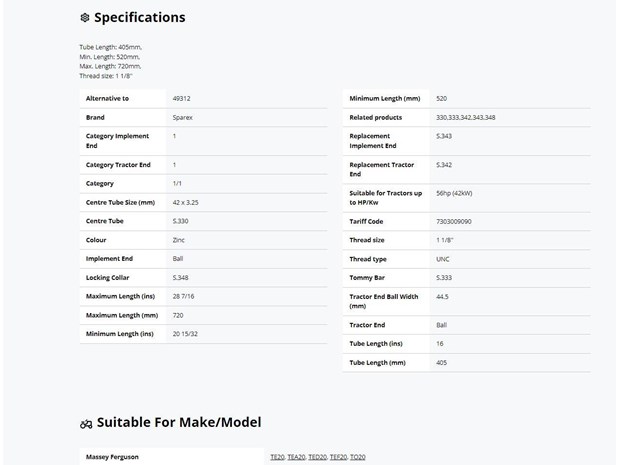Click the Locking Collar value S.348

click(x=180, y=278)
